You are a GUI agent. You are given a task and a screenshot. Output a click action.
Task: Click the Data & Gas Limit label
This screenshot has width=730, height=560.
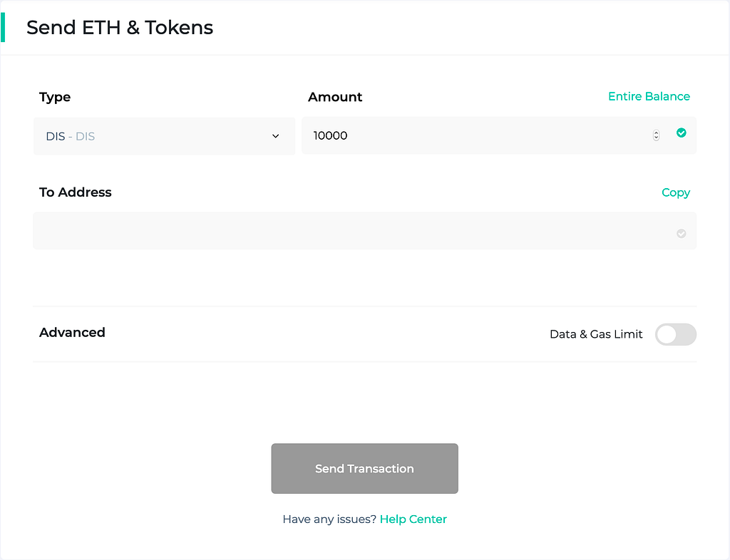(x=596, y=334)
